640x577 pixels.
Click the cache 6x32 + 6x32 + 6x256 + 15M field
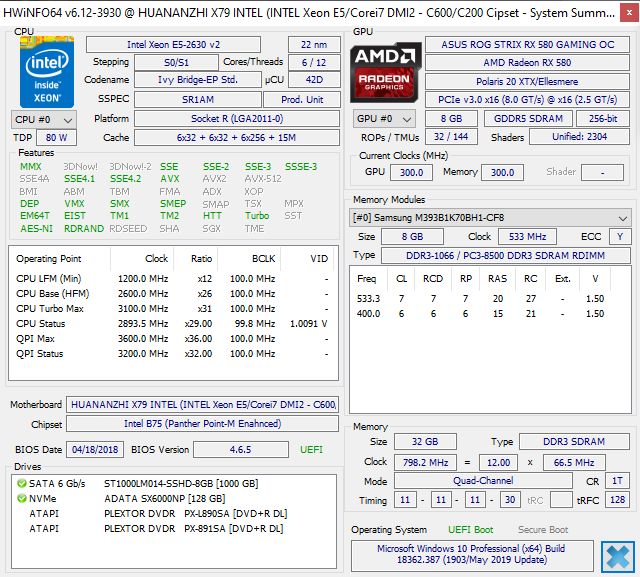(237, 138)
